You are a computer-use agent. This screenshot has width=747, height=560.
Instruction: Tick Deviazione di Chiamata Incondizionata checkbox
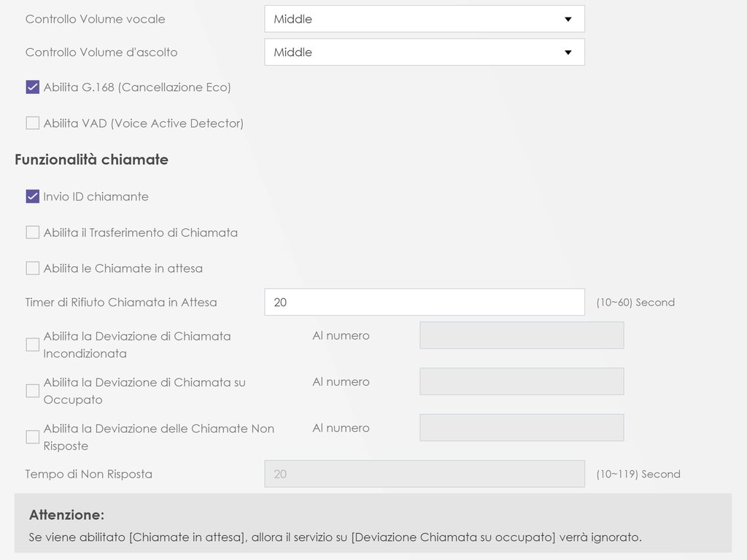[33, 345]
